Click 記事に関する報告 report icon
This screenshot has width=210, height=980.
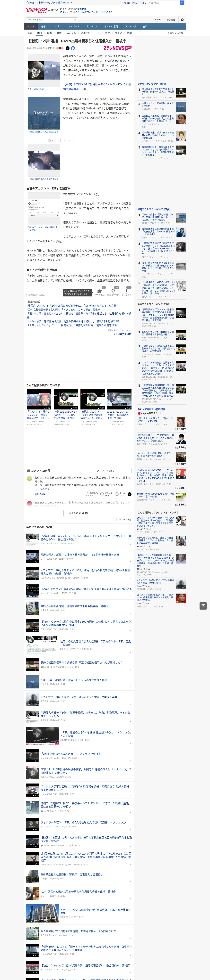36,295
